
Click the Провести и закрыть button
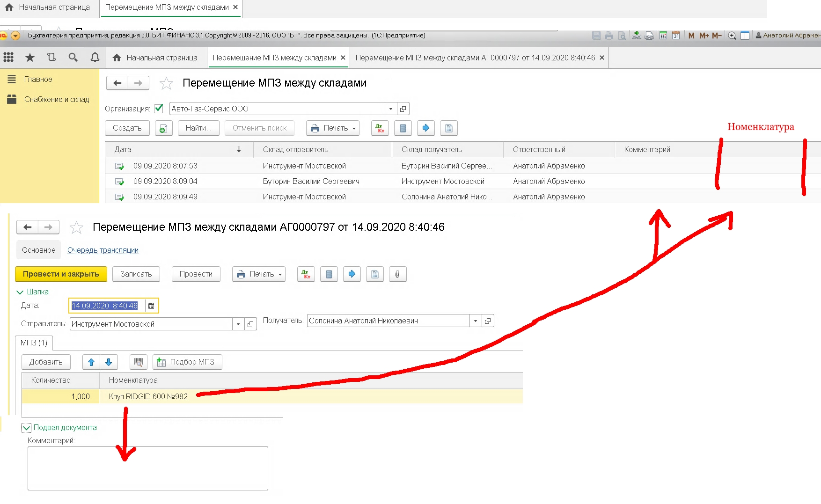click(x=61, y=274)
